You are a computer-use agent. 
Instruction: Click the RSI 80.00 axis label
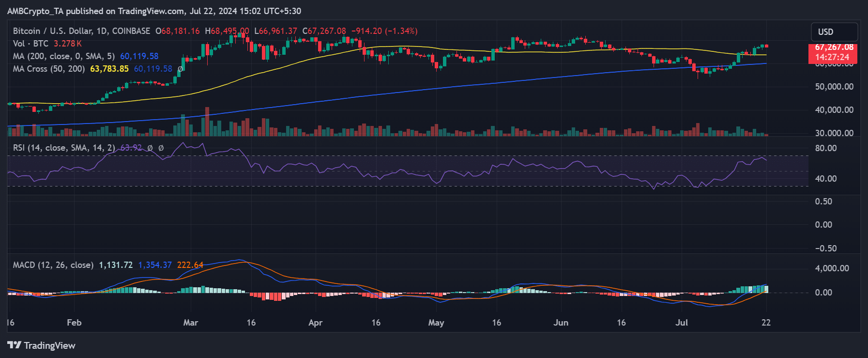[x=826, y=148]
